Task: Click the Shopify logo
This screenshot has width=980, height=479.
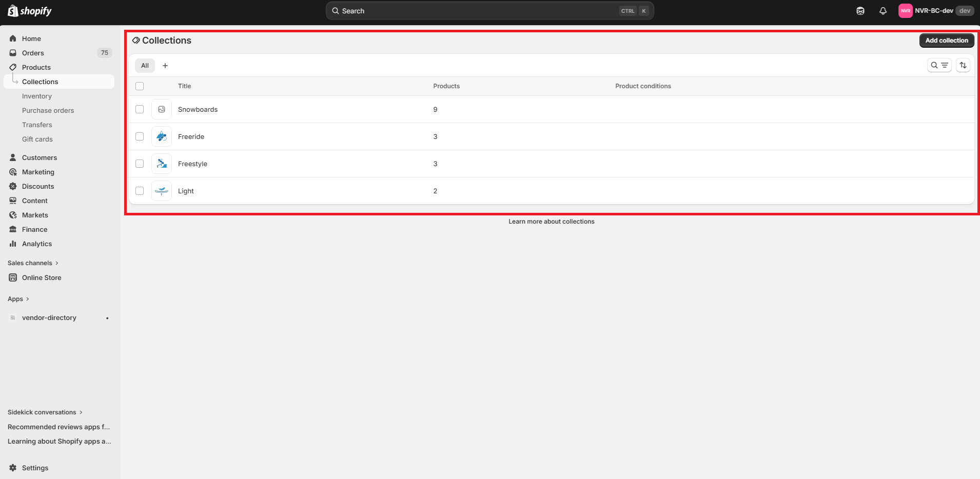Action: [x=30, y=11]
